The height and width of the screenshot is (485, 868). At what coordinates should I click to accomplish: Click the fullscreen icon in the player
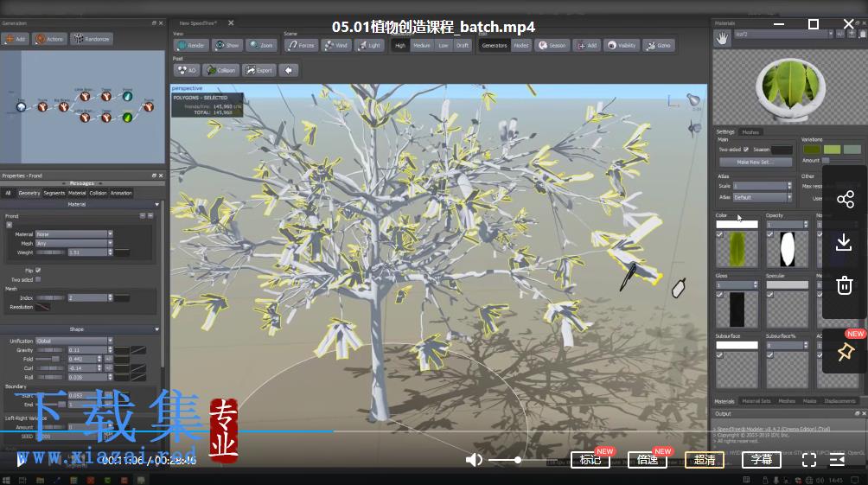point(808,460)
